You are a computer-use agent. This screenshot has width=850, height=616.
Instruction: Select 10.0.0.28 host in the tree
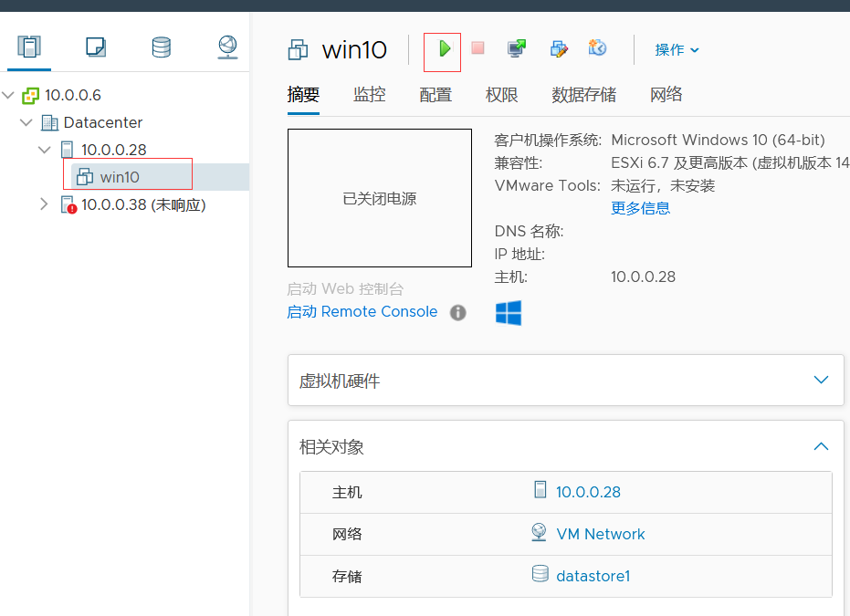click(114, 150)
